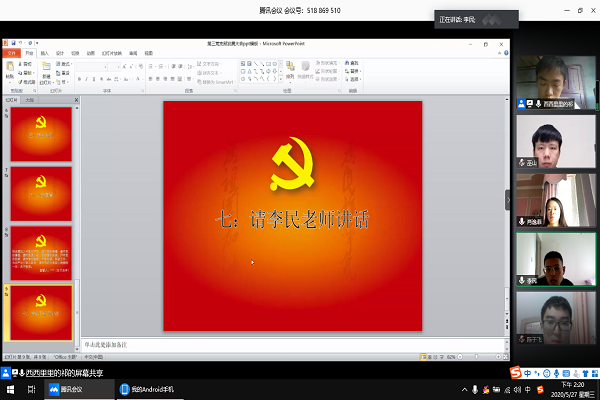This screenshot has width=600, height=400.
Task: Switch to the 插入 (Insert) ribbon tab
Action: point(44,53)
